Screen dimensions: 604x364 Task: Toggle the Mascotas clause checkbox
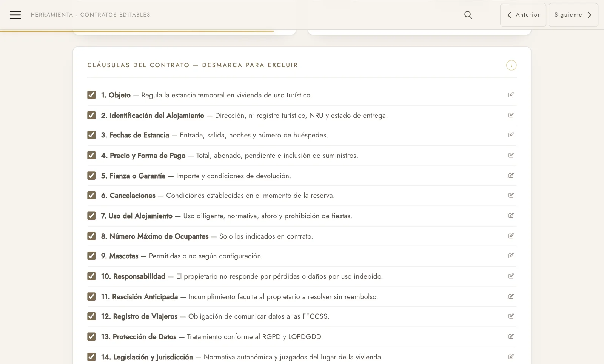pyautogui.click(x=91, y=256)
